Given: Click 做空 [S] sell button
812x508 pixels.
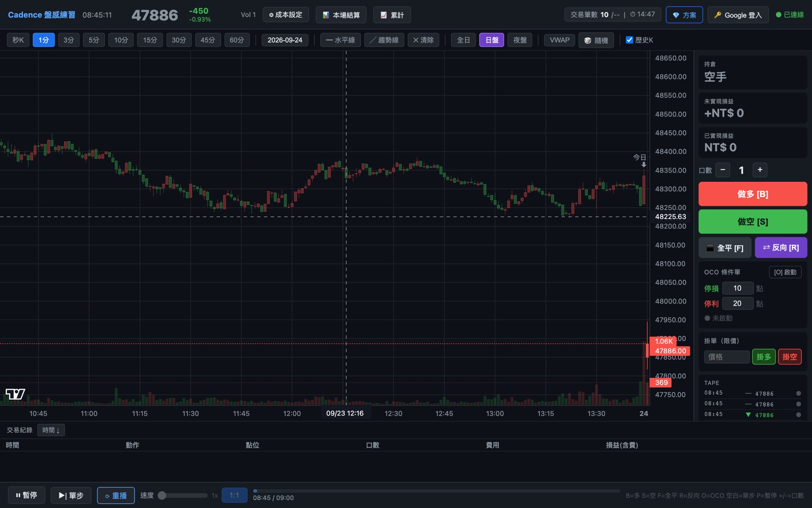Looking at the screenshot, I should click(753, 221).
